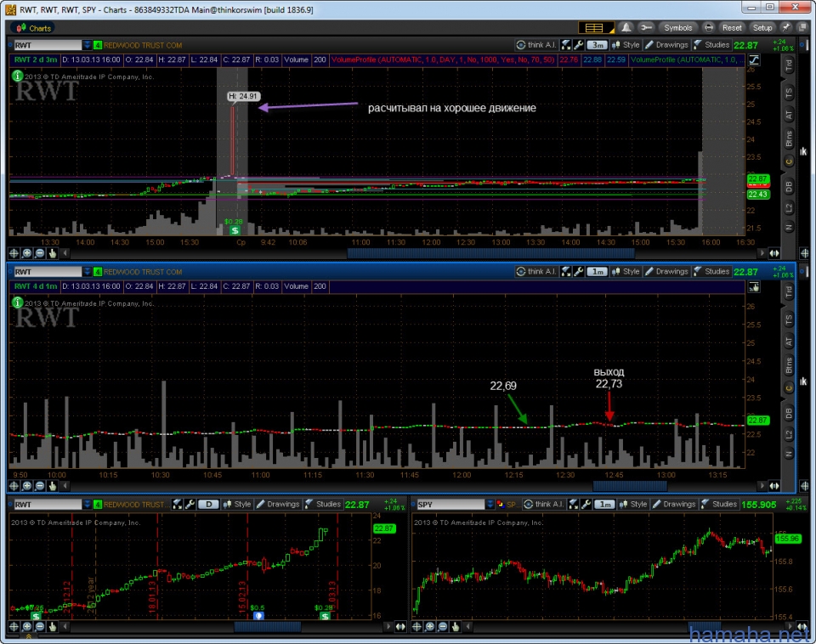Image resolution: width=816 pixels, height=644 pixels.
Task: Click the horizontal scrollbar thumb under middle chart
Action: tap(630, 485)
